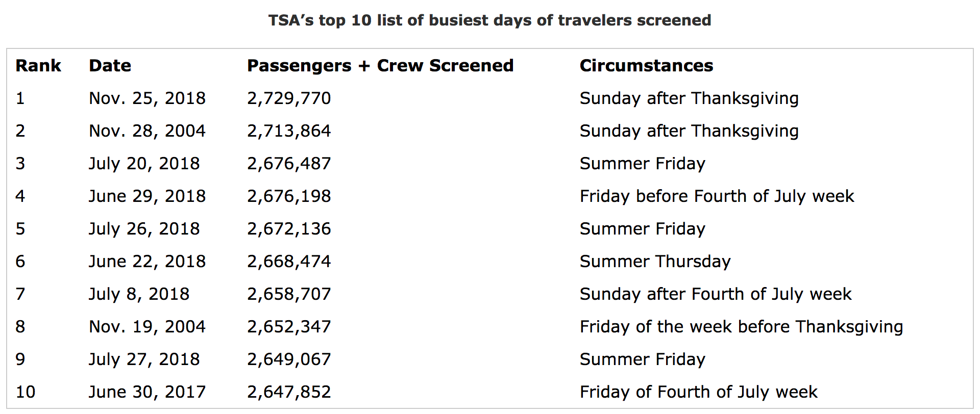Click the 2,713,864 passenger count
The width and height of the screenshot is (980, 414).
289,131
